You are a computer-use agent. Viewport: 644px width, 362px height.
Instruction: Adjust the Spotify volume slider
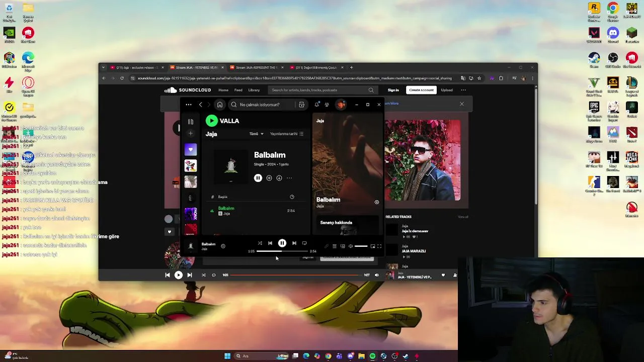tap(361, 246)
